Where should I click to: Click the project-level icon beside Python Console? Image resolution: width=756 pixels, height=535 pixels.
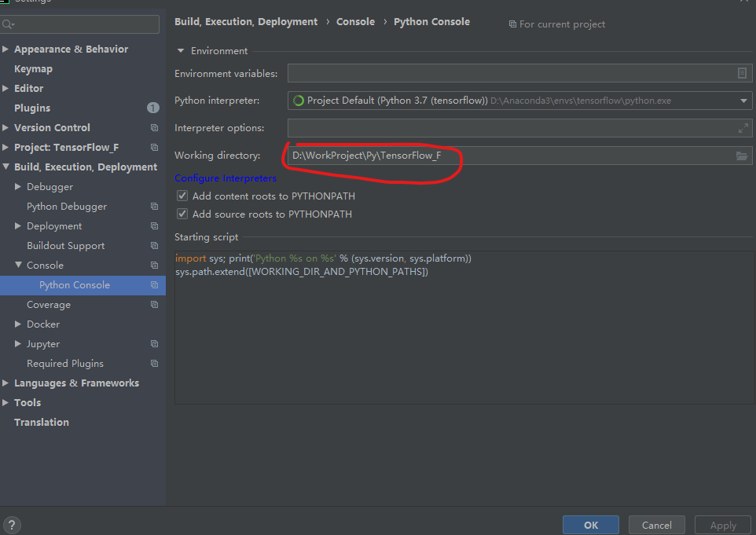click(156, 285)
